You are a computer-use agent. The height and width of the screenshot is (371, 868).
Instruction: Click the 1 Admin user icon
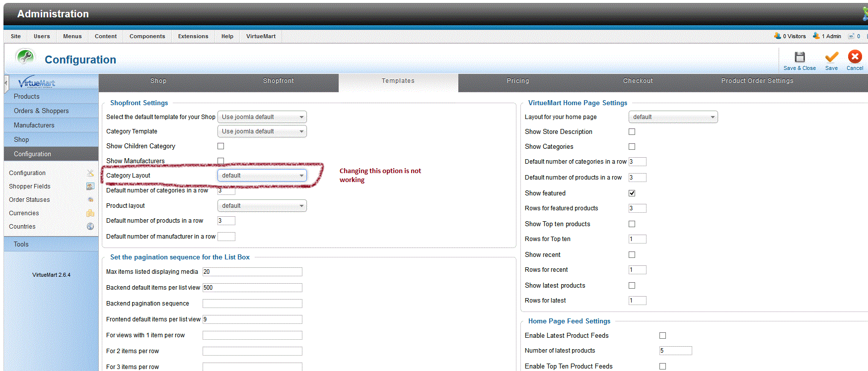pyautogui.click(x=816, y=36)
